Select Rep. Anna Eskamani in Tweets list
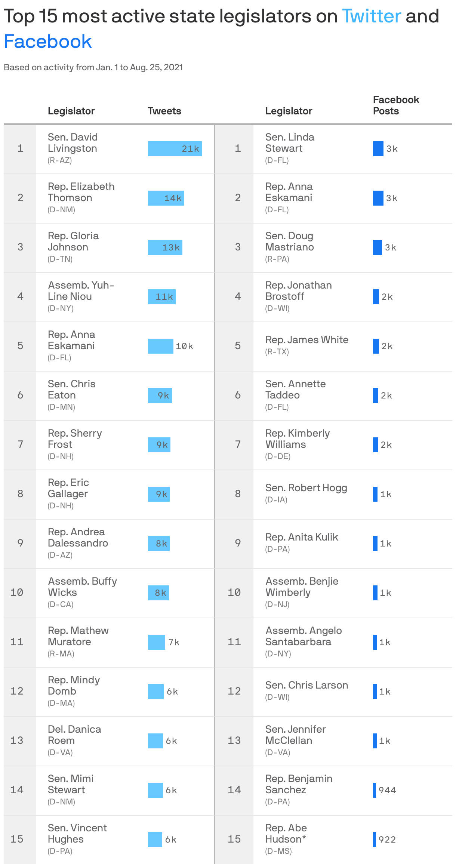The width and height of the screenshot is (456, 868). [x=71, y=340]
